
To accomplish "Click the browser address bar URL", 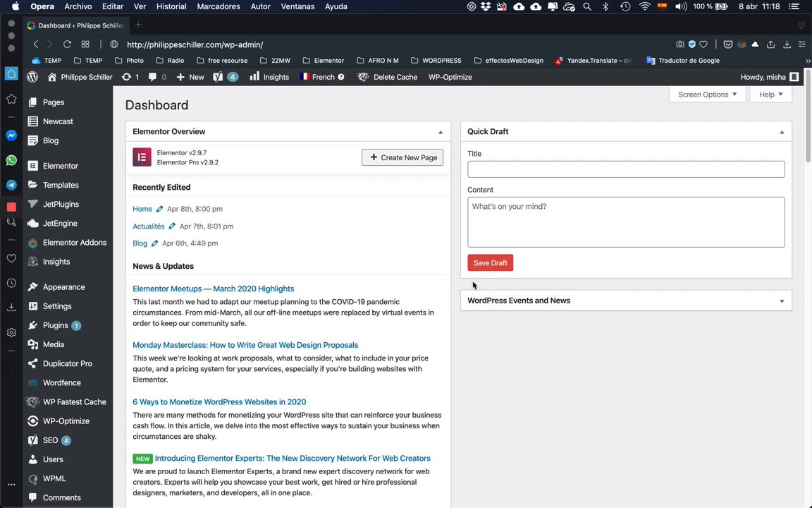I will pos(195,44).
